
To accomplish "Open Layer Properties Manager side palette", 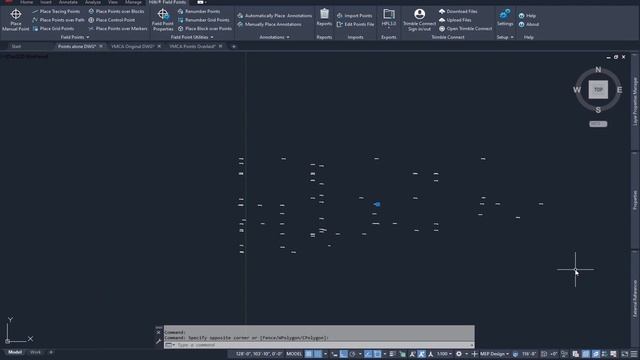I will (x=635, y=101).
